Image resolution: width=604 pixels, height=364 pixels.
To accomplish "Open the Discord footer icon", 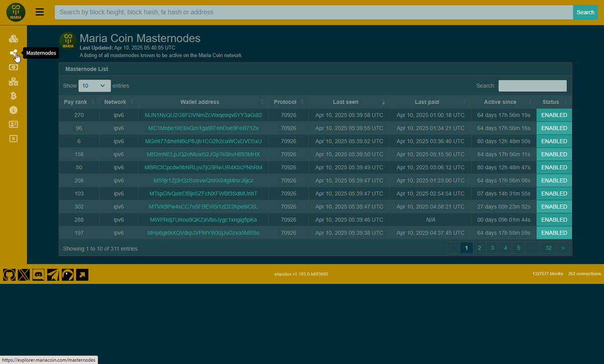I will tap(38, 274).
